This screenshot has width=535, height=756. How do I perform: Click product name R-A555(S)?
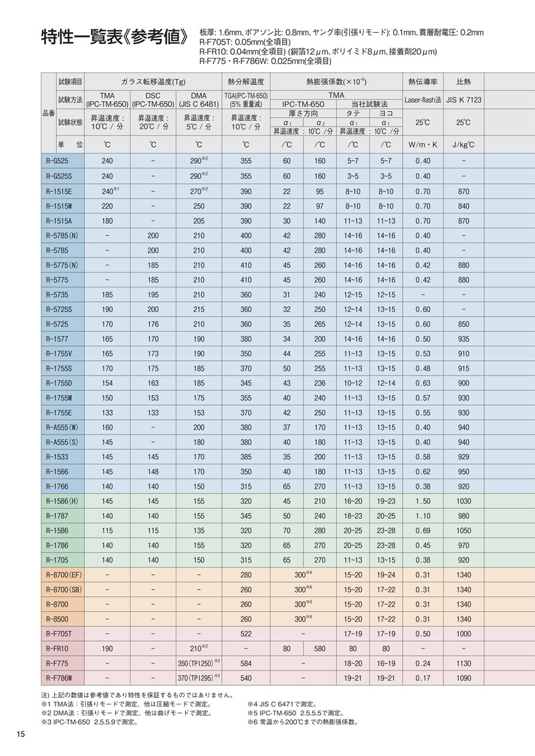coord(62,442)
